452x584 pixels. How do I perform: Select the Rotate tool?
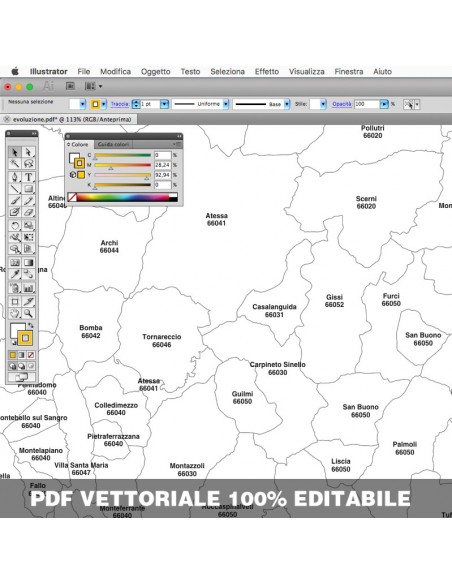[x=15, y=225]
